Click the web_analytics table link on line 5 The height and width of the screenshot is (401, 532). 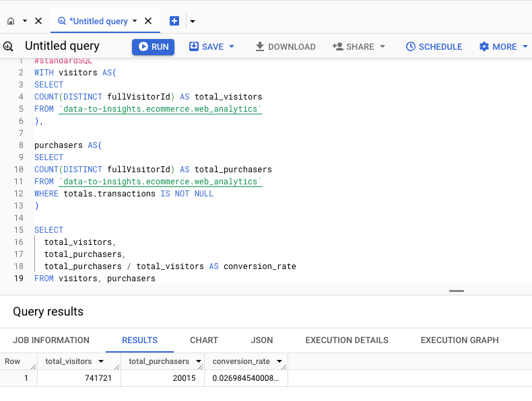160,109
